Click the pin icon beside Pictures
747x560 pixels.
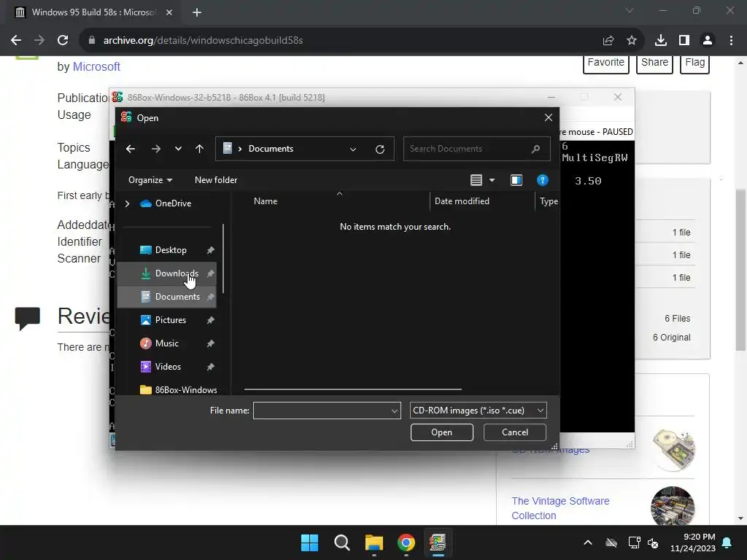click(x=211, y=320)
